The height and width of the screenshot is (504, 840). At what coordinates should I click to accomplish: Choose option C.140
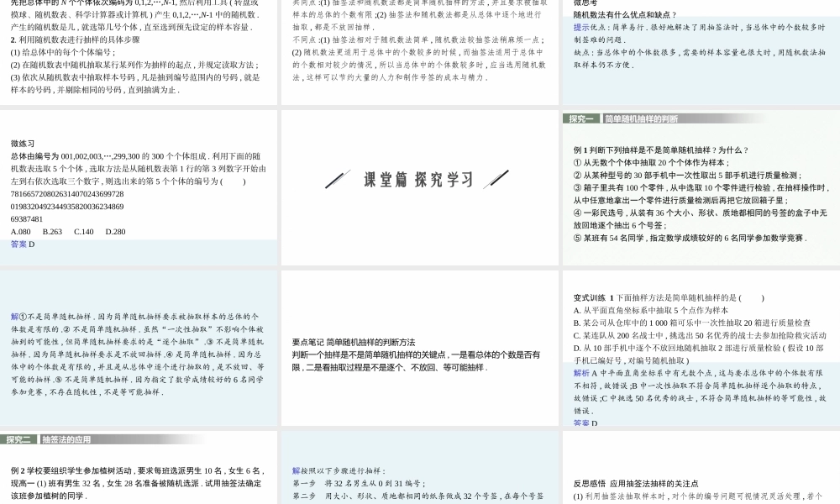84,232
